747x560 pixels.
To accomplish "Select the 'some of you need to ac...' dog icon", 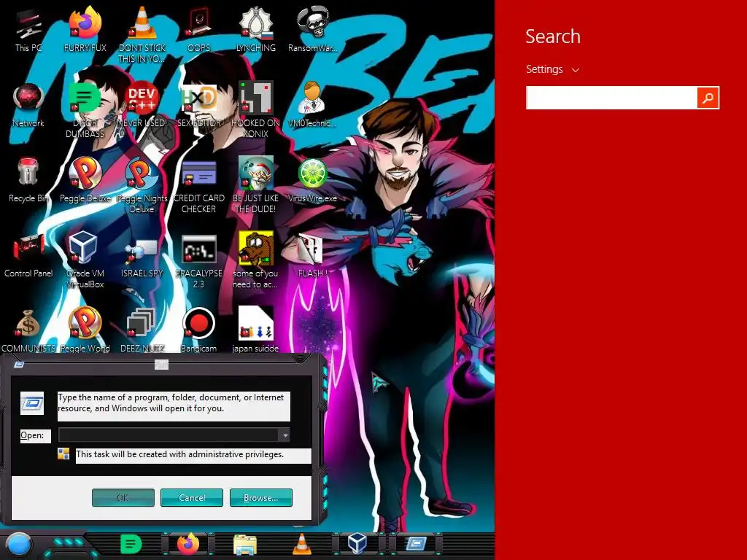I will click(x=256, y=260).
